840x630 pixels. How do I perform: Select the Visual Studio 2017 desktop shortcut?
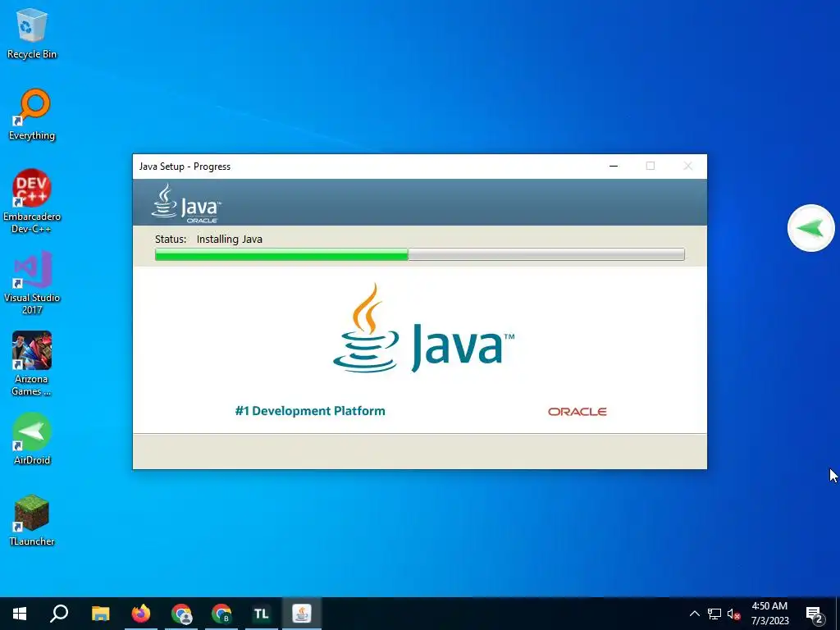click(32, 282)
